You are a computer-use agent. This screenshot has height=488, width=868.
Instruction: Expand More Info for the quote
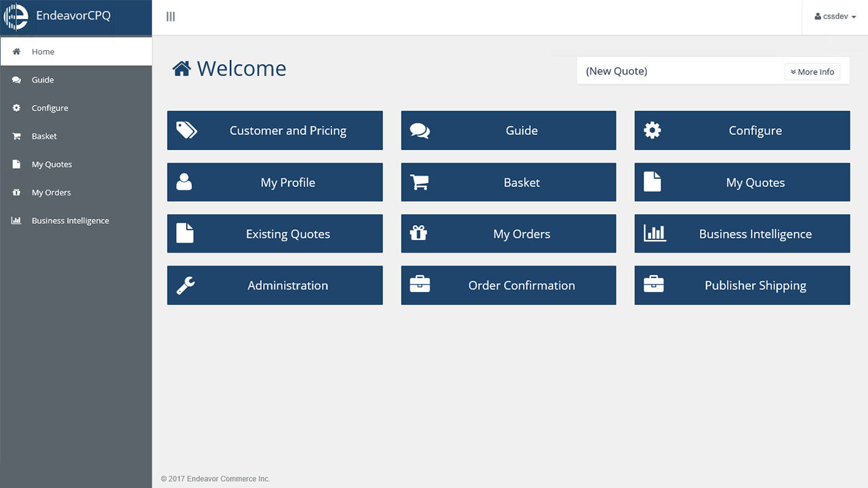812,71
